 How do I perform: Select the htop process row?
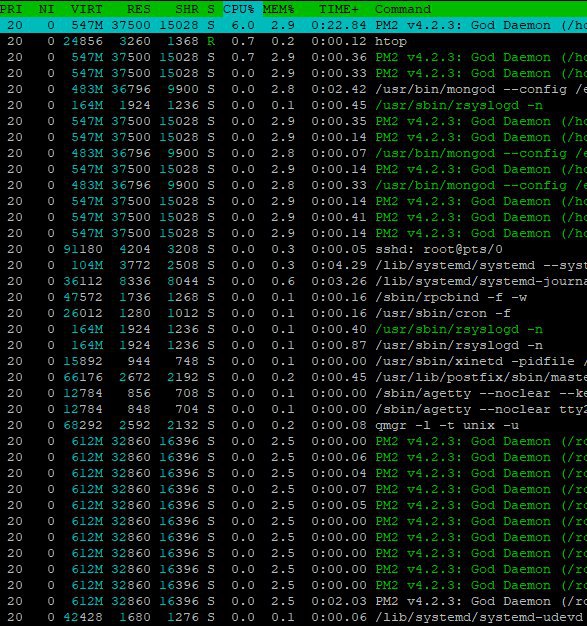294,41
